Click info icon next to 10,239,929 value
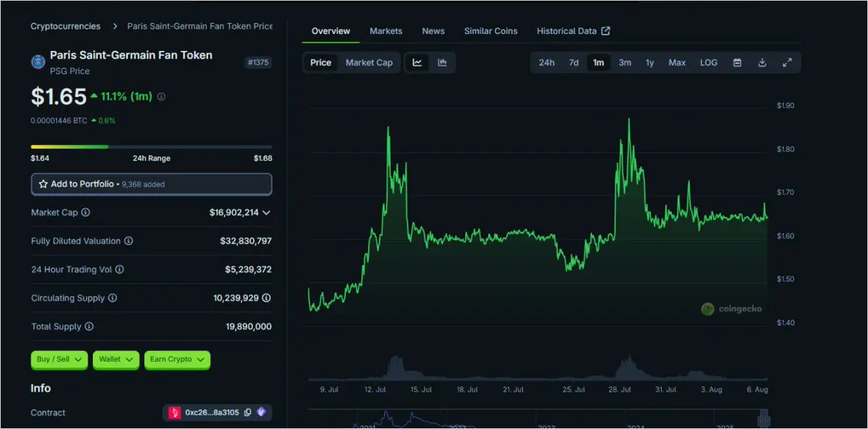 [266, 298]
